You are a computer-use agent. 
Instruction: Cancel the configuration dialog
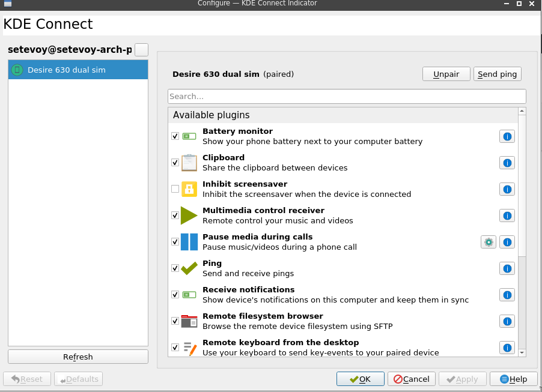[x=412, y=379]
